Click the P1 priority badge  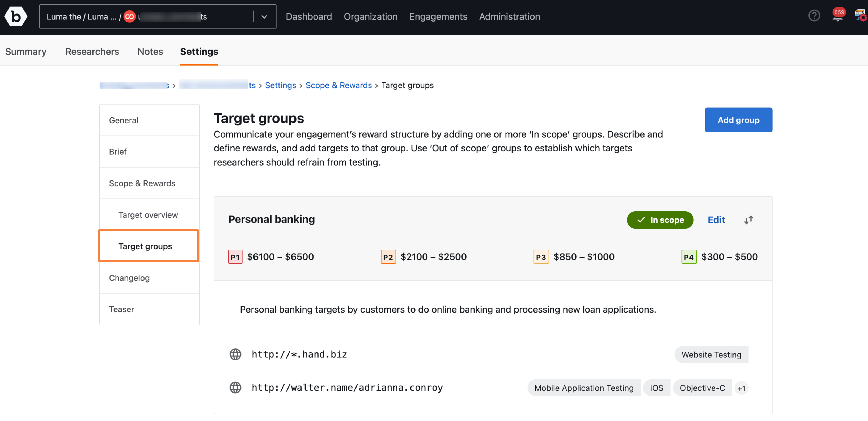pos(235,257)
